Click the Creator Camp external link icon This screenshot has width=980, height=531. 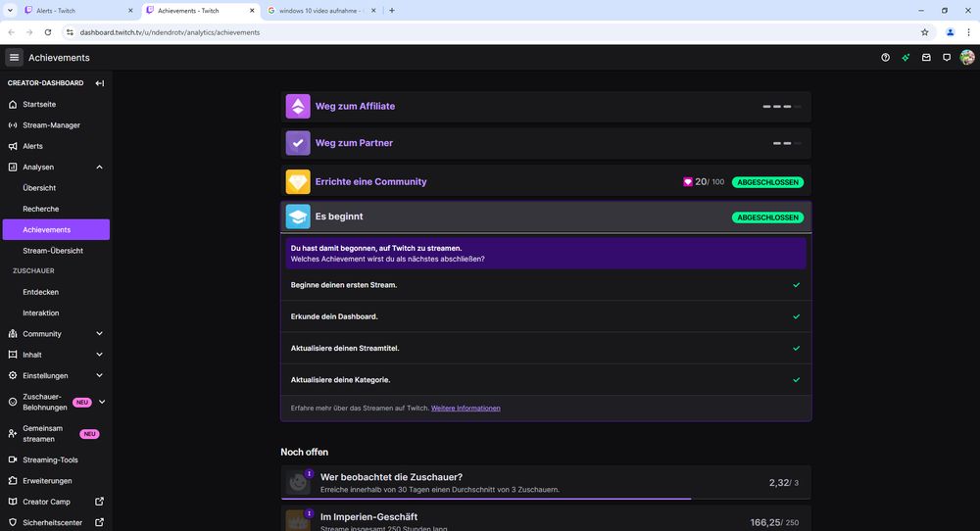[99, 502]
